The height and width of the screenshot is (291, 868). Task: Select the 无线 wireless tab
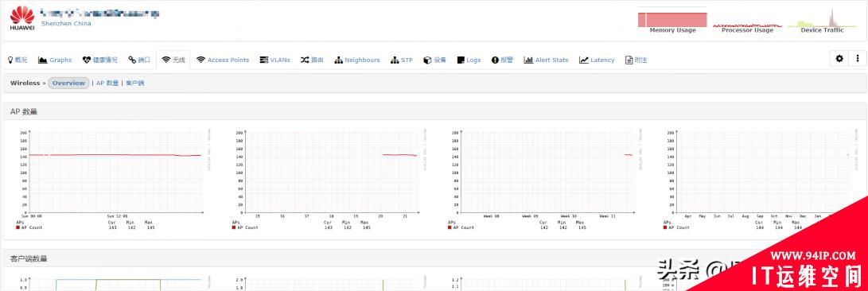(173, 60)
